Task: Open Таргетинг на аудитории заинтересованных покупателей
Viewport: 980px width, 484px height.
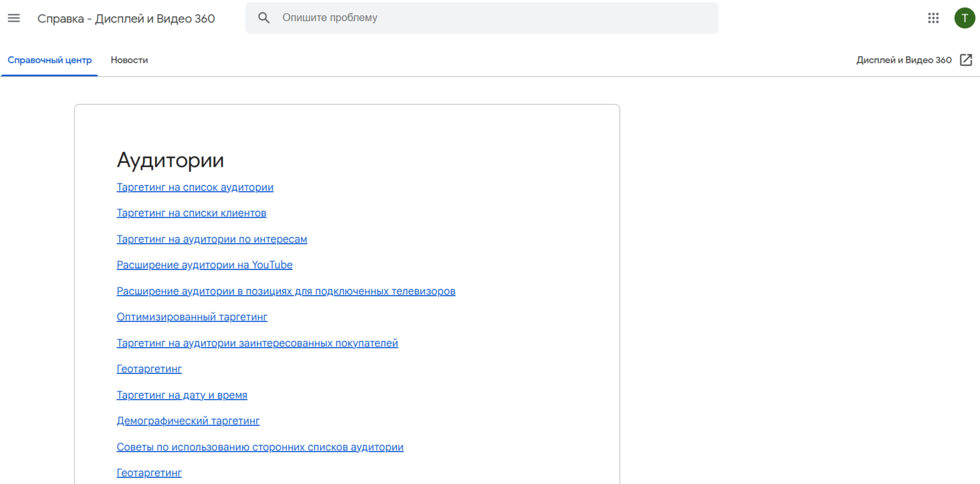Action: (x=257, y=343)
